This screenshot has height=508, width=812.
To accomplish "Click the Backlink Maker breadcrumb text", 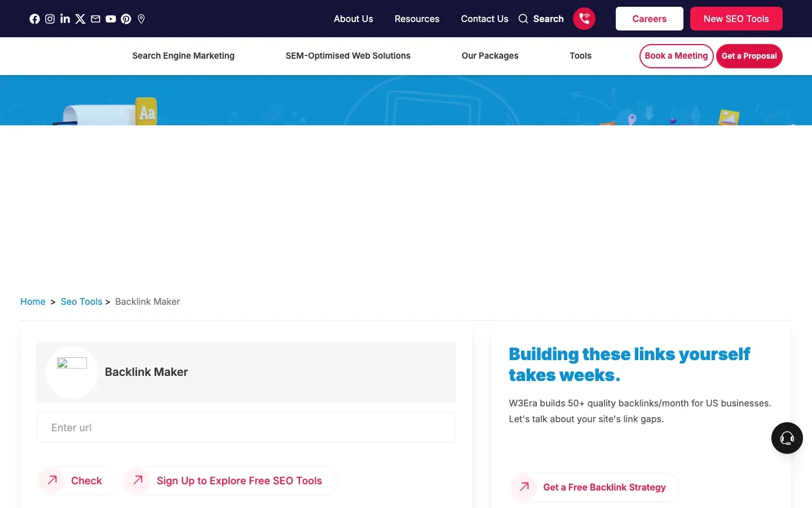I will point(147,301).
